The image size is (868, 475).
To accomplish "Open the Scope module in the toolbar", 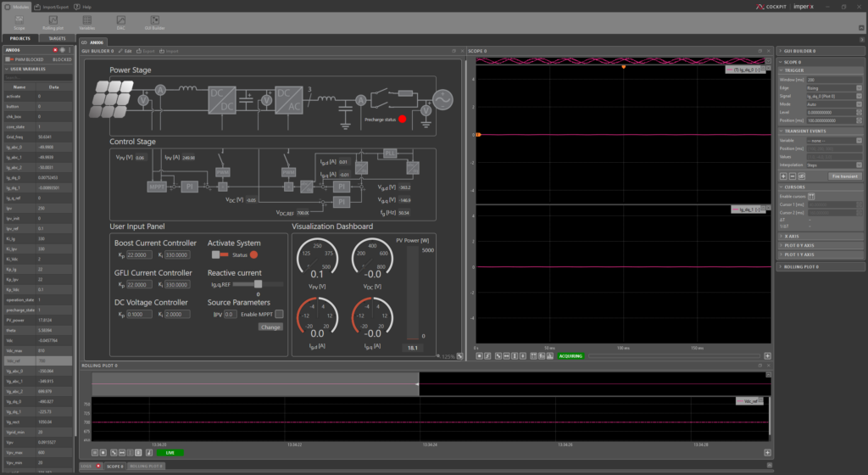I will pyautogui.click(x=19, y=21).
